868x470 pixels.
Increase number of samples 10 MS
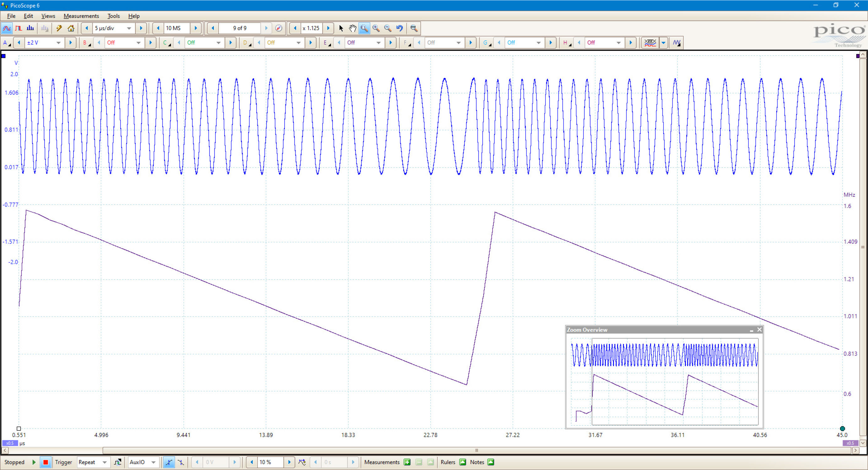(196, 28)
